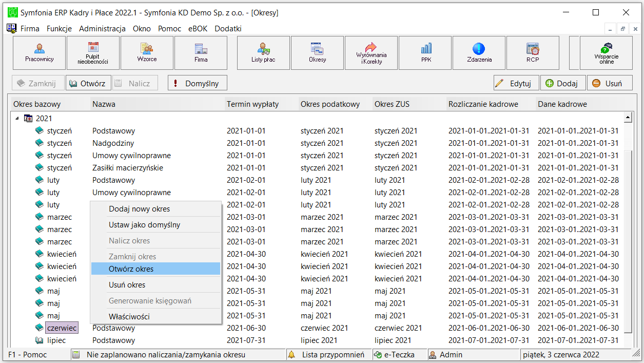
Task: Click book icon of luty Podstawowy row
Action: tap(40, 180)
